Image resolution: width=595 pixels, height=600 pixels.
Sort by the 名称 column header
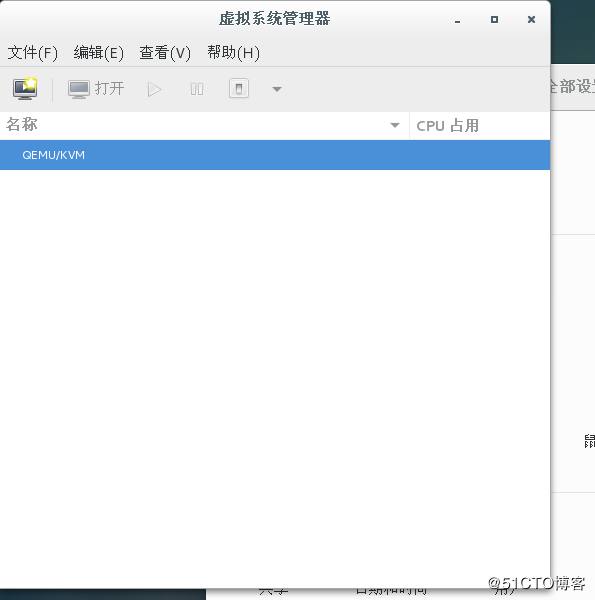tap(205, 125)
